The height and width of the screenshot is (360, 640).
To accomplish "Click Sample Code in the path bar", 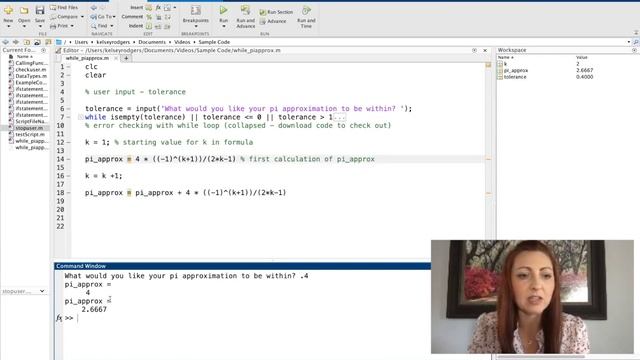I will click(214, 42).
